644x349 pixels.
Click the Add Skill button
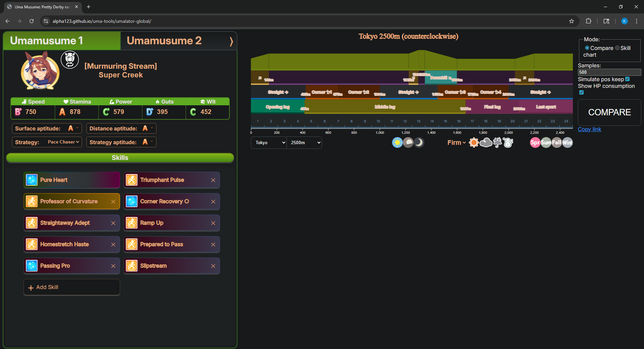click(72, 287)
